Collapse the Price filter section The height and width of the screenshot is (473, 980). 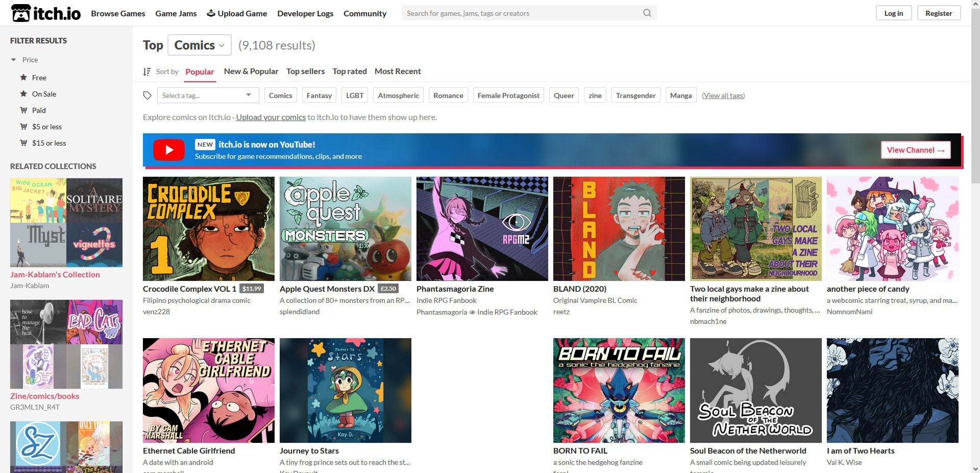coord(24,60)
